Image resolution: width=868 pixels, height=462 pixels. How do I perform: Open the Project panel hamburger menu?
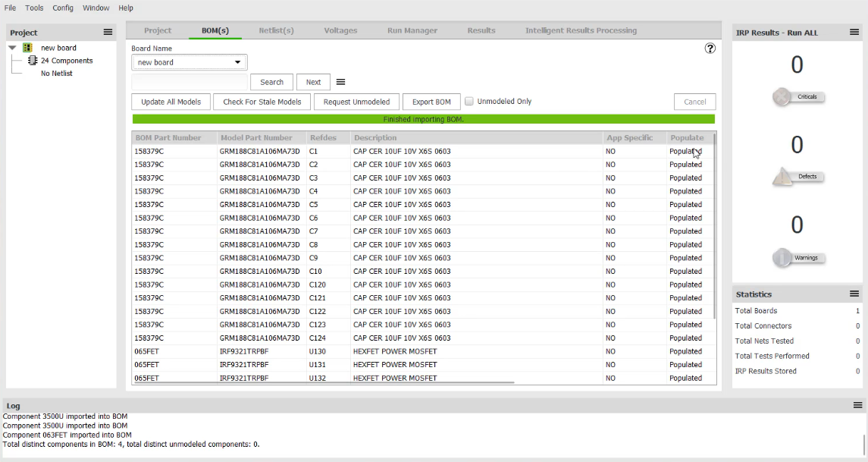pos(106,31)
